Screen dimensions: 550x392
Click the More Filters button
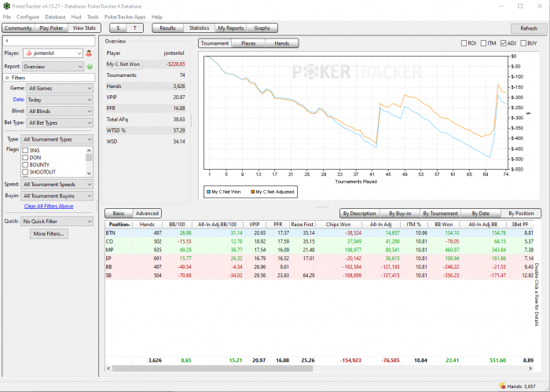coord(49,234)
